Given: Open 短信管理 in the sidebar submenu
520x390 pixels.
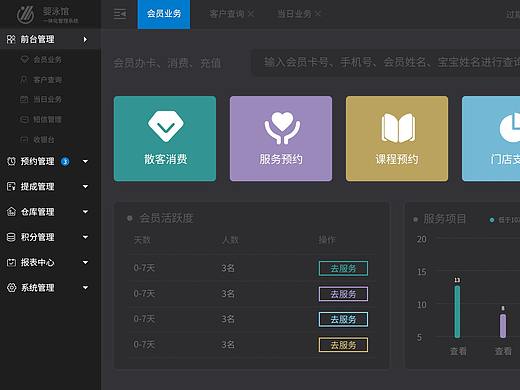Looking at the screenshot, I should pos(47,119).
